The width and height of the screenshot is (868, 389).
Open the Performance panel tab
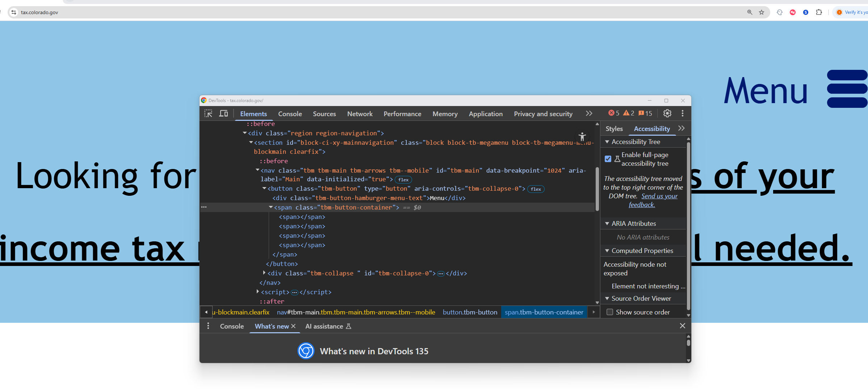click(x=402, y=114)
